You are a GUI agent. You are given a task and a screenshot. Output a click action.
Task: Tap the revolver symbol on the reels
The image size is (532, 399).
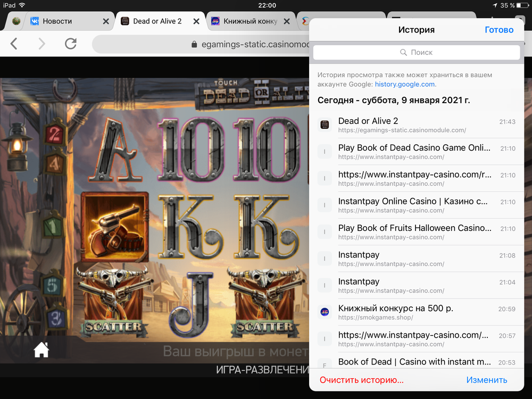115,227
